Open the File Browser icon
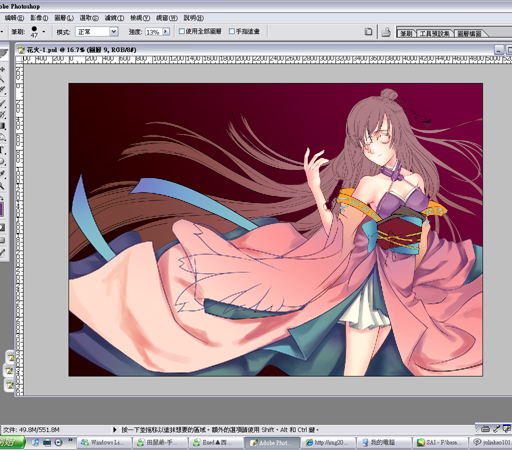Screen dimensions: 512x450 click(x=386, y=32)
